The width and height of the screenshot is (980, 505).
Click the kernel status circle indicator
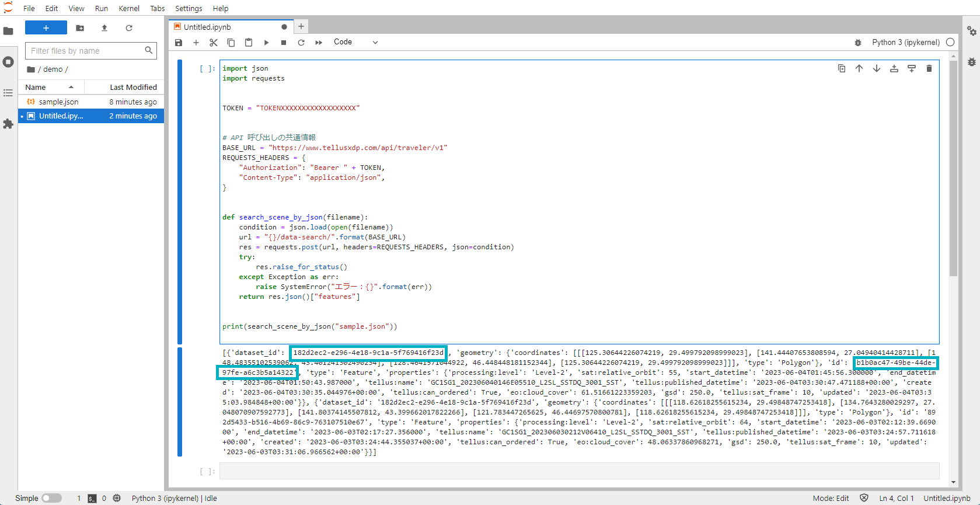(x=950, y=42)
